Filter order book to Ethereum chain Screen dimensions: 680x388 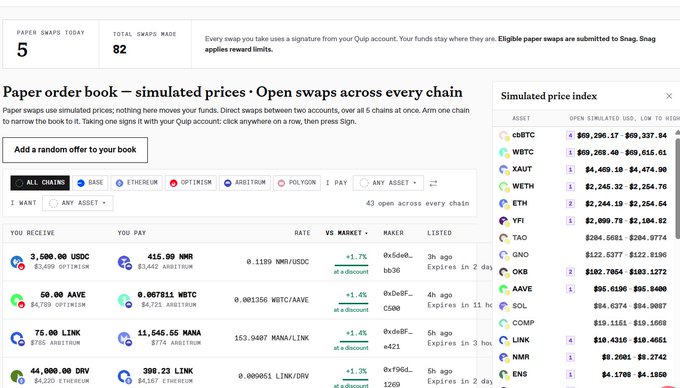[x=137, y=183]
